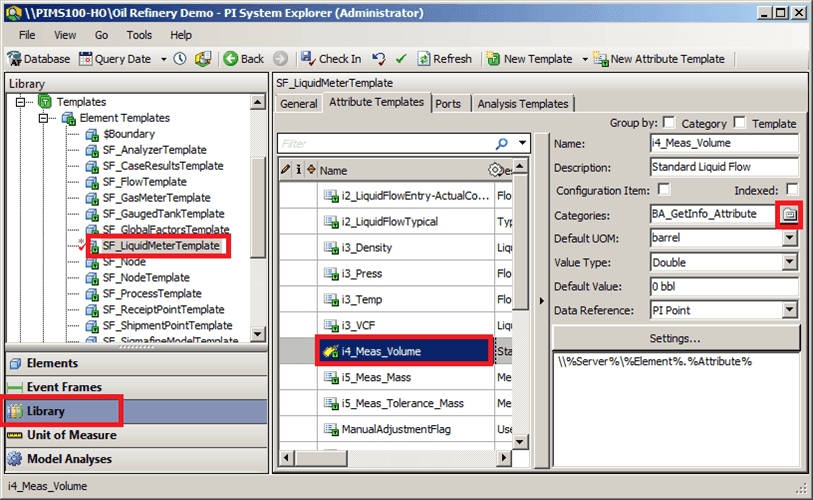813x500 pixels.
Task: Collapse the Element Templates node
Action: pos(44,118)
